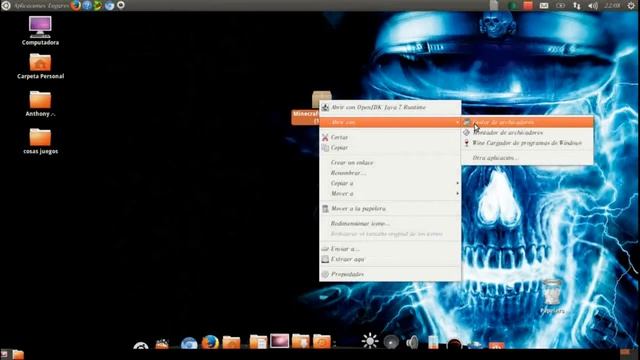640x360 pixels.
Task: Click the battery indicator in top panel
Action: tap(560, 6)
